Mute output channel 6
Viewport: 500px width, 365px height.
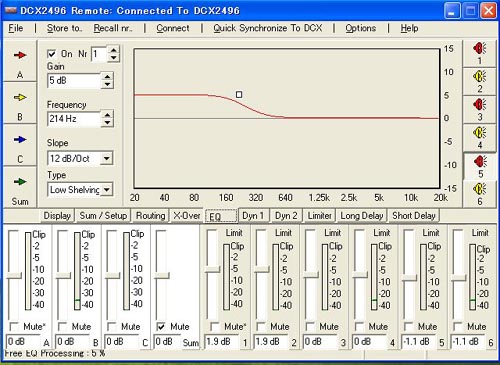458,326
